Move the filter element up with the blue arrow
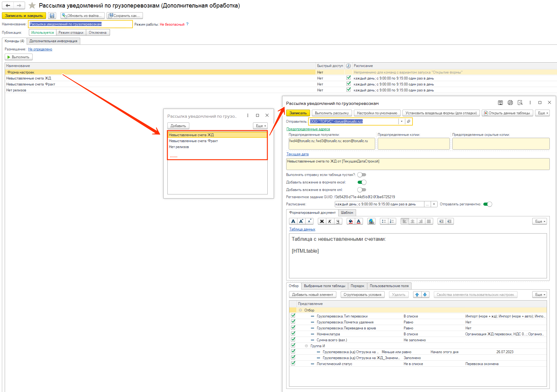This screenshot has height=392, width=557. 417,295
